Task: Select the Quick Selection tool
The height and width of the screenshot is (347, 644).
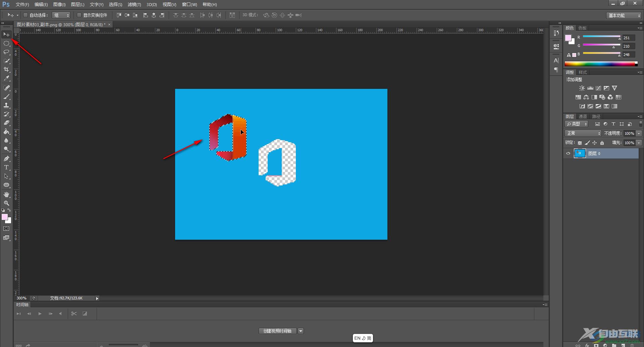Action: click(6, 61)
